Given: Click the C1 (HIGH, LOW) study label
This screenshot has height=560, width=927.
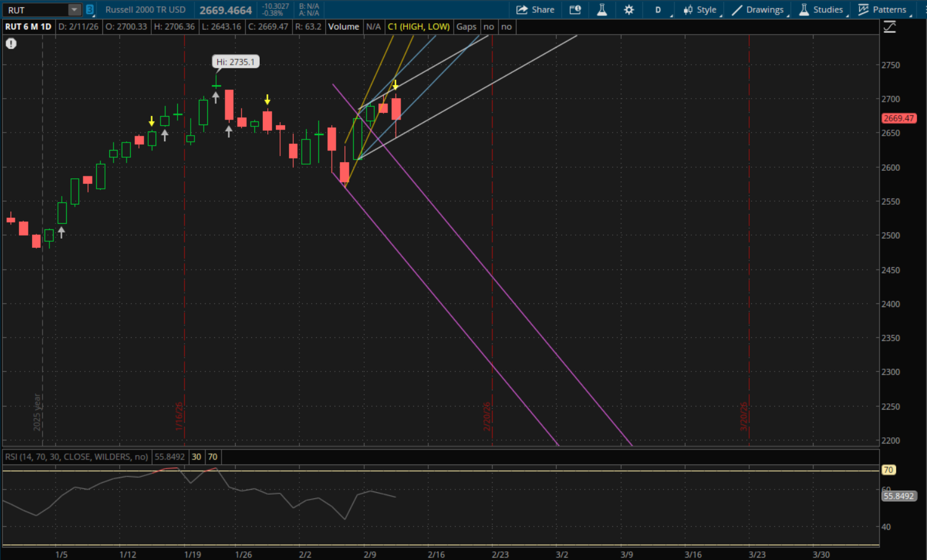Looking at the screenshot, I should (418, 27).
